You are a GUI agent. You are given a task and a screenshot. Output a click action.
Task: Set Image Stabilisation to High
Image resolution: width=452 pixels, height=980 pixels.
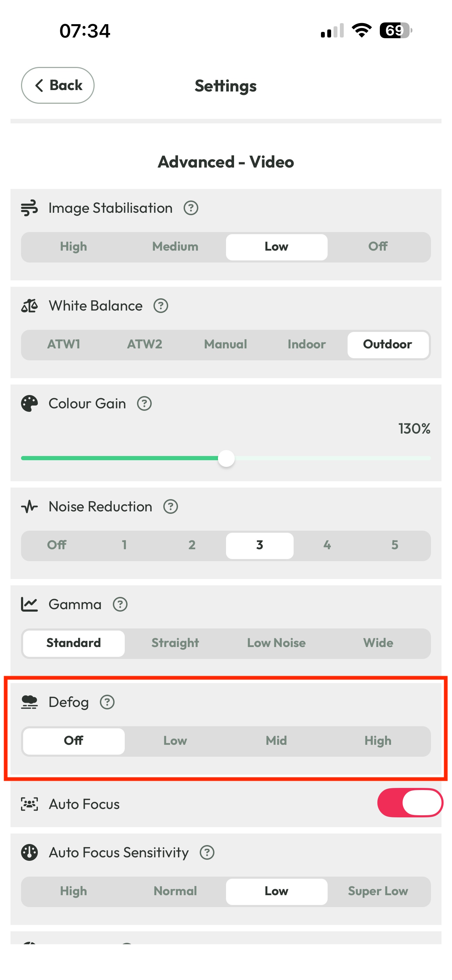pos(74,247)
